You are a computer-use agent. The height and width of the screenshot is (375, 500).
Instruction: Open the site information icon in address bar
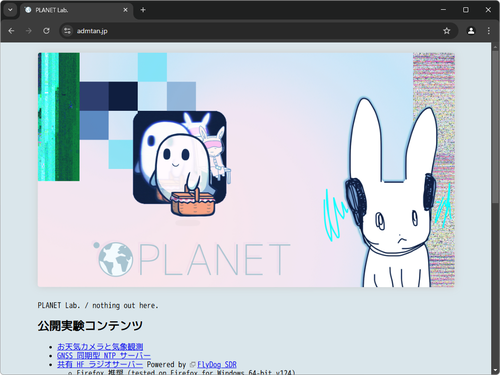67,31
